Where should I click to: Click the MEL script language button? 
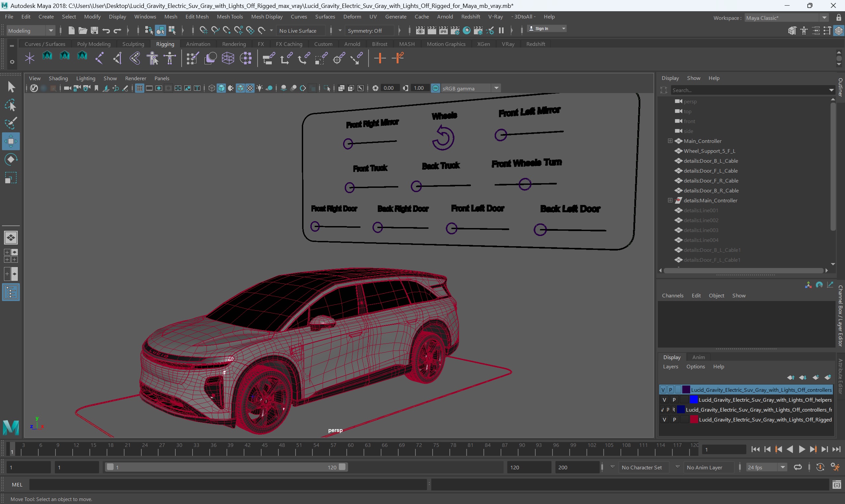17,485
